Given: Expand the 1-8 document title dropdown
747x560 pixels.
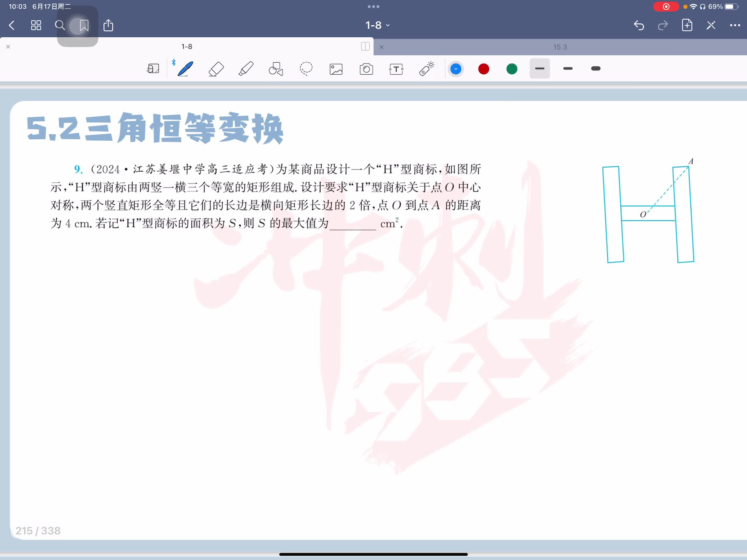Looking at the screenshot, I should [x=378, y=25].
